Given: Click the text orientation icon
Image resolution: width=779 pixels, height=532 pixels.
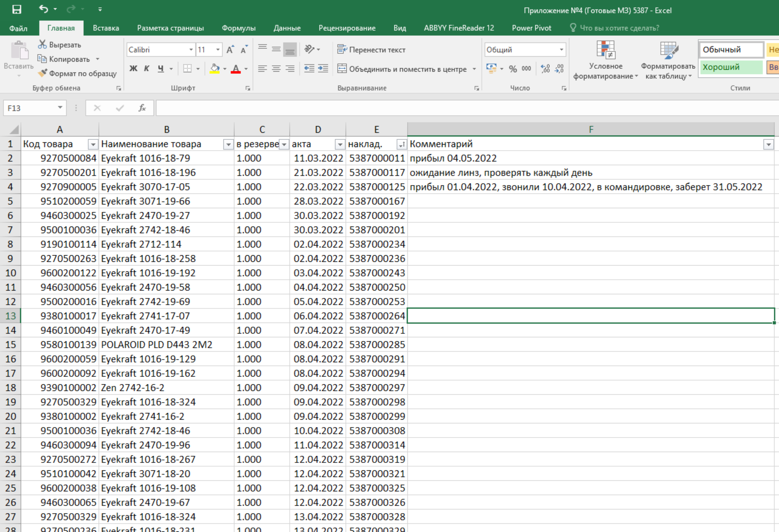Looking at the screenshot, I should (x=309, y=49).
